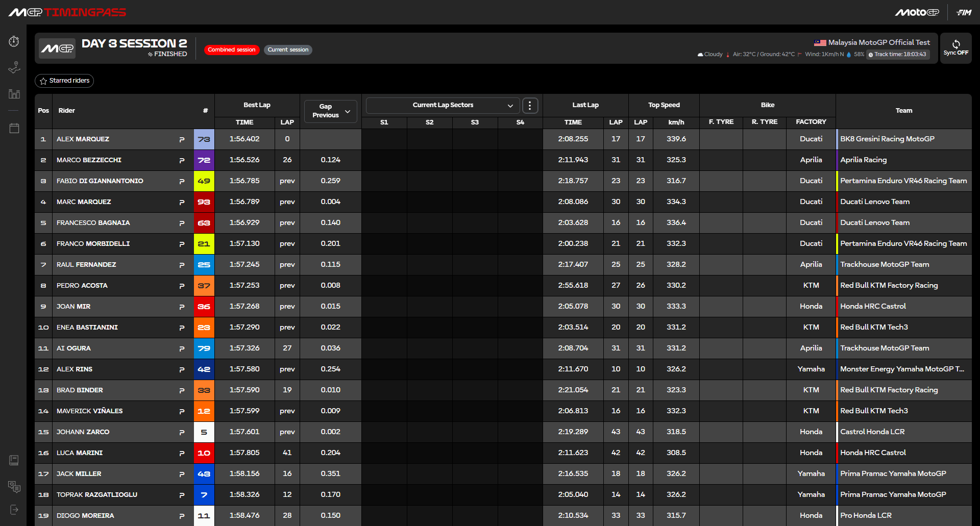980x526 pixels.
Task: Click the number 73 color badge
Action: [x=204, y=139]
